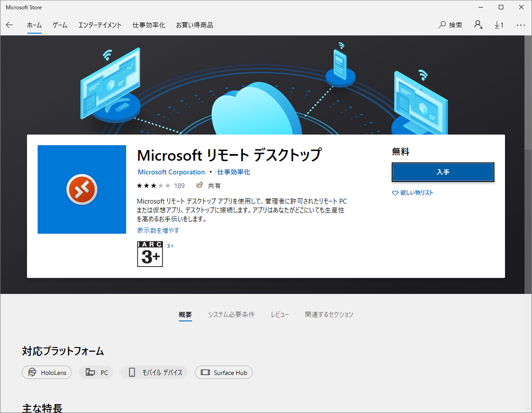Open the three-dot more options menu
The width and height of the screenshot is (532, 413).
520,25
